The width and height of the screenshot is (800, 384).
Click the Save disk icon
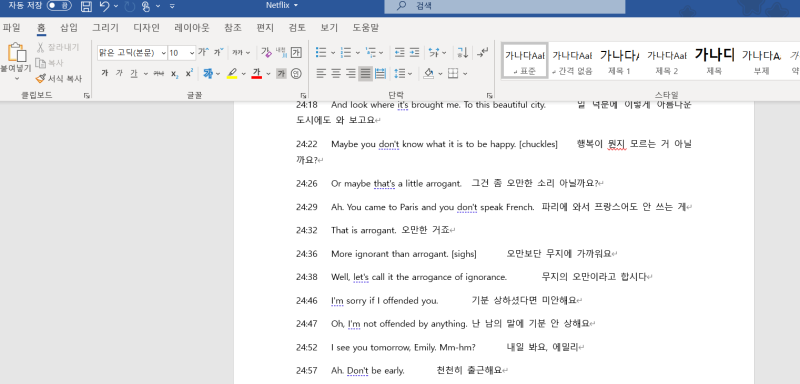point(87,6)
